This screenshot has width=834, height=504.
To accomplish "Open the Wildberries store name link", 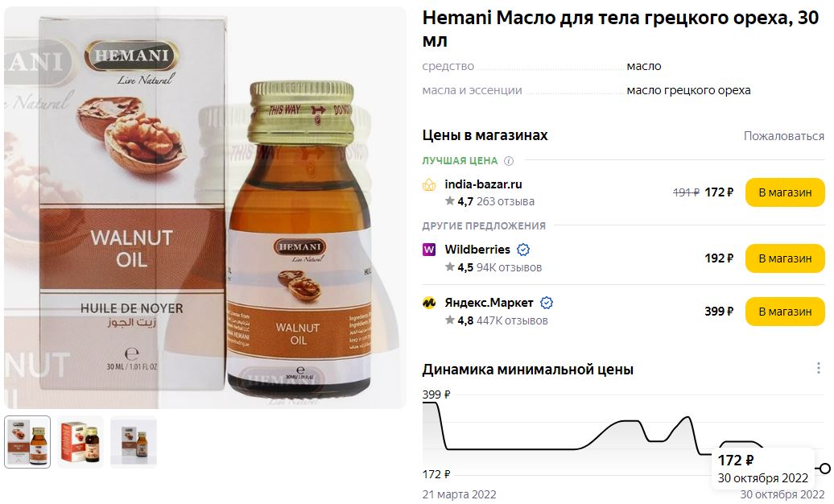I will pos(477,250).
